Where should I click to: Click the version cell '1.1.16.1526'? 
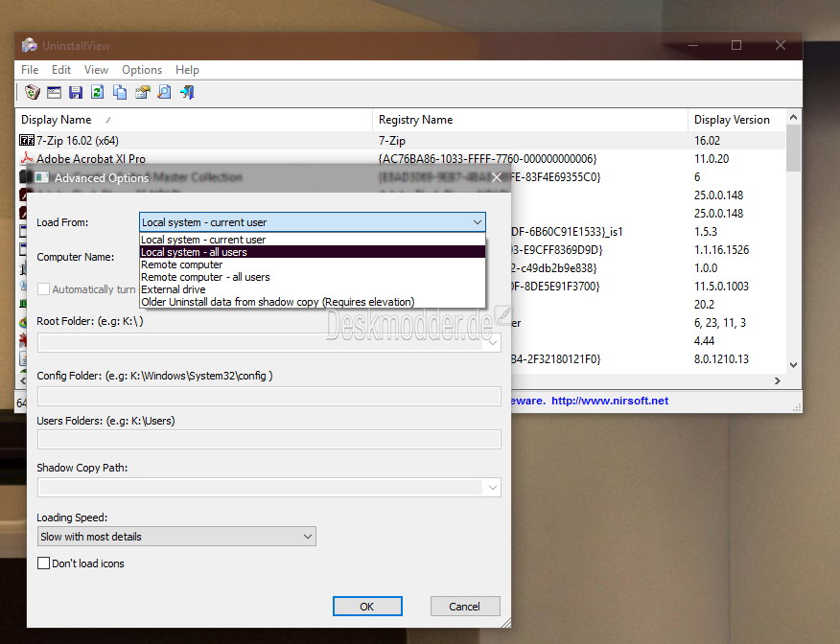point(722,249)
